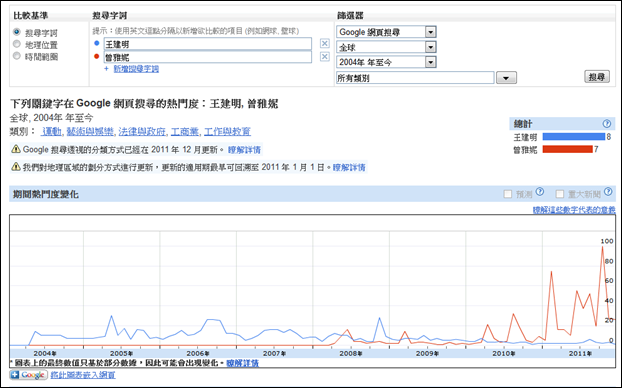Viewport: 622px width, 388px height.
Task: Open the 所有類別 category dropdown arrow
Action: 506,78
